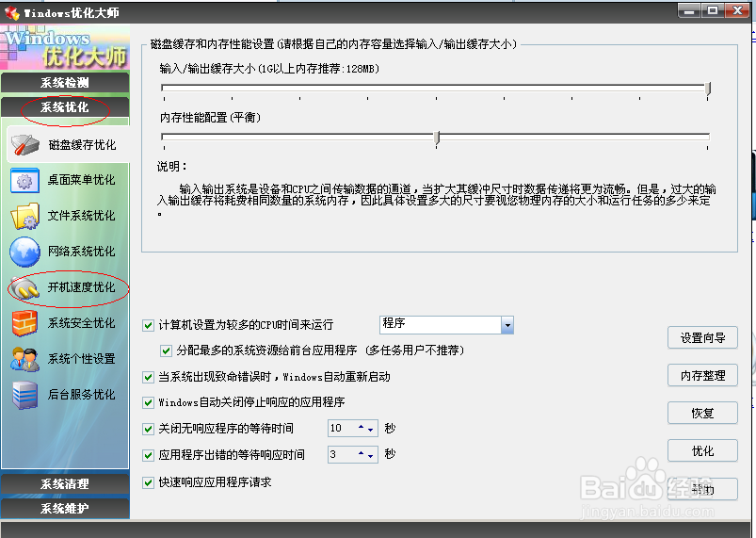Select 文件系统优化 label
Image resolution: width=756 pixels, height=538 pixels.
82,216
